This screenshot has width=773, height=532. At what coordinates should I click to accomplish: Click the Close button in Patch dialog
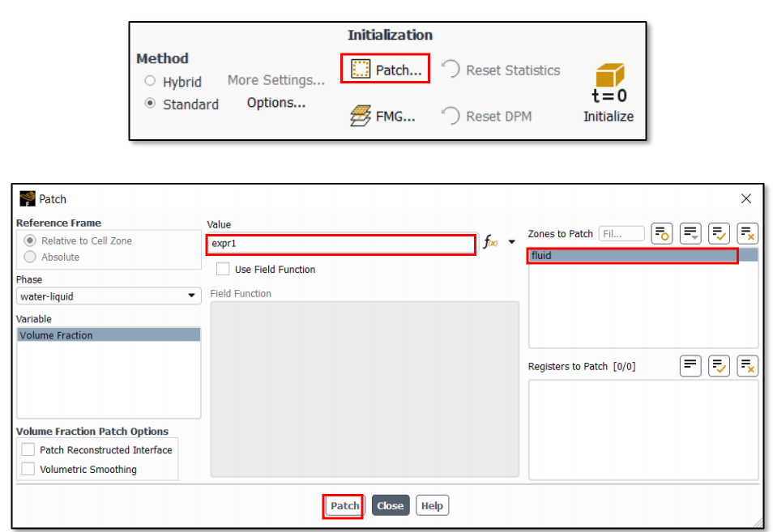tap(391, 505)
